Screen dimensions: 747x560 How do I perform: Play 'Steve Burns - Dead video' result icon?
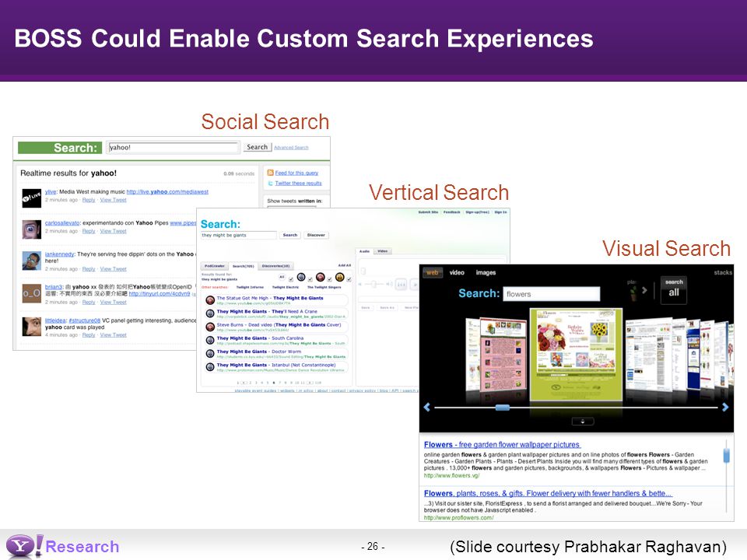(209, 327)
